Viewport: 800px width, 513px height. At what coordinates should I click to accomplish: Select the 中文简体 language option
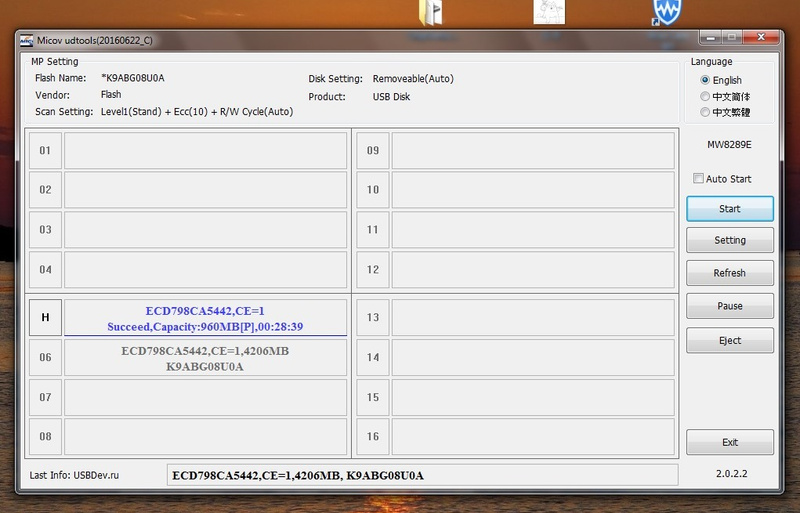725,96
